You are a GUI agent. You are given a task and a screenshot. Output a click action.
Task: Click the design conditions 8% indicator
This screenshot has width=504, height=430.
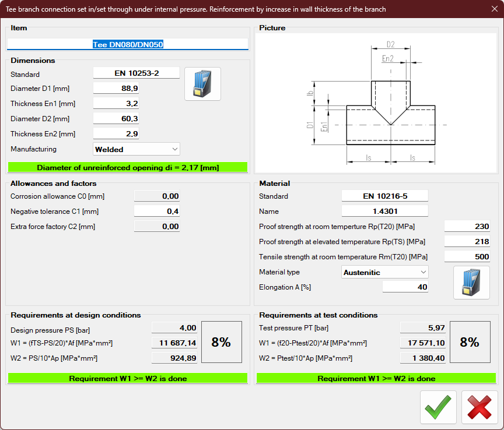point(221,343)
